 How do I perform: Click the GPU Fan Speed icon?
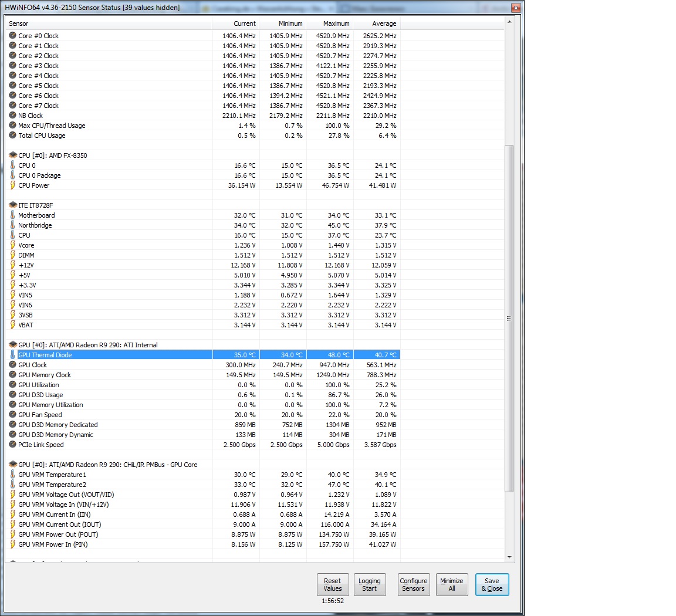(x=12, y=414)
